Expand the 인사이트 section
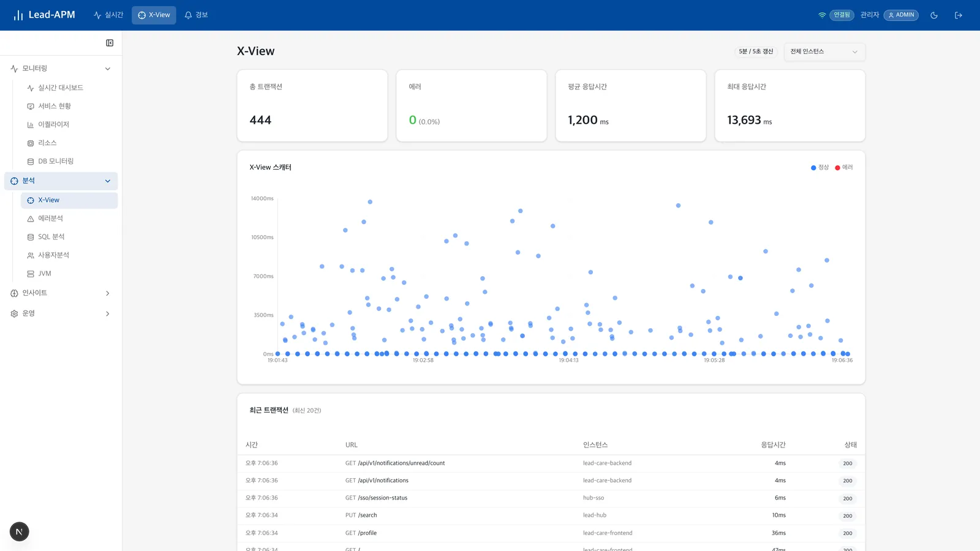Image resolution: width=980 pixels, height=551 pixels. tap(61, 293)
